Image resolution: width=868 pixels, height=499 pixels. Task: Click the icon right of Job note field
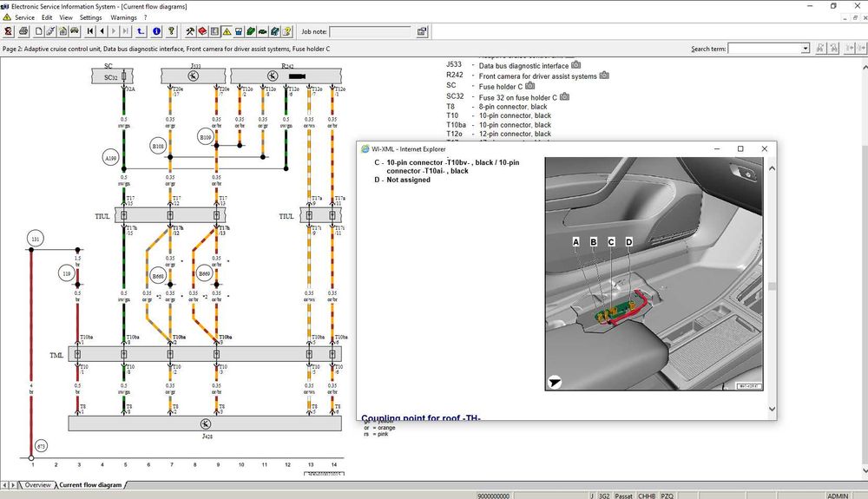point(422,31)
